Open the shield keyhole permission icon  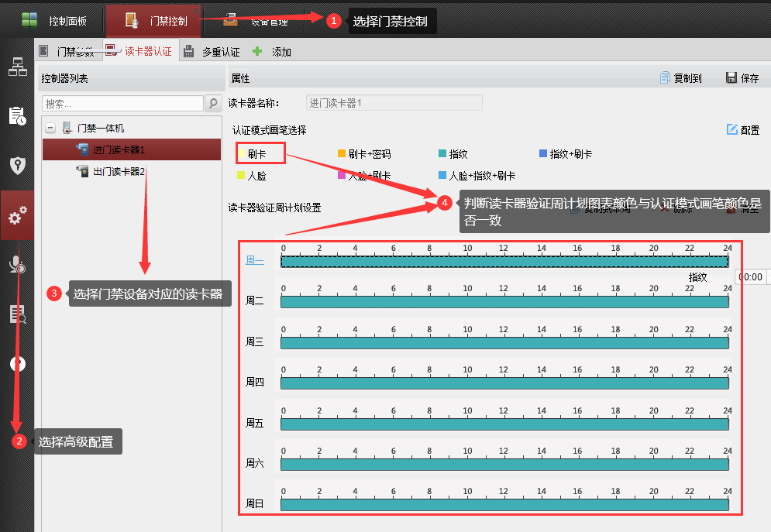(17, 165)
